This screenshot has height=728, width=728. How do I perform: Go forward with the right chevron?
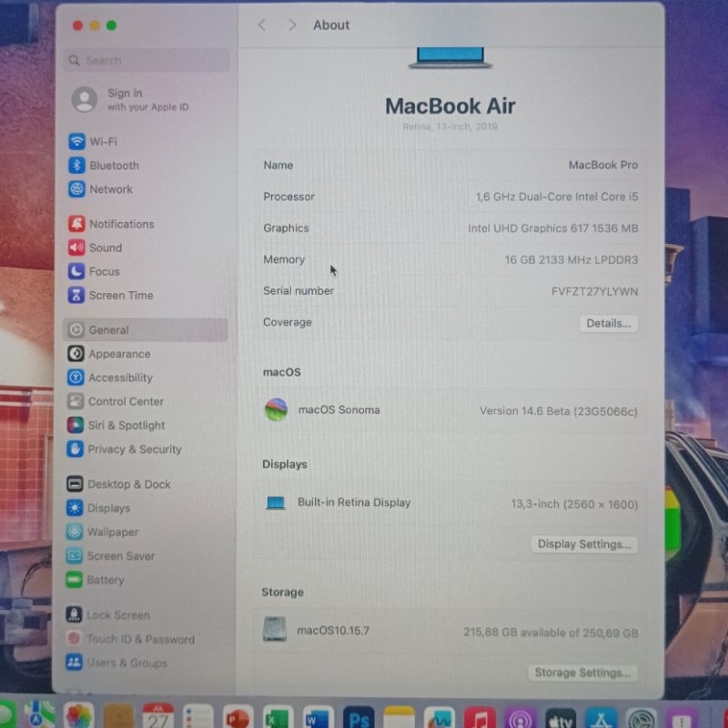coord(292,25)
